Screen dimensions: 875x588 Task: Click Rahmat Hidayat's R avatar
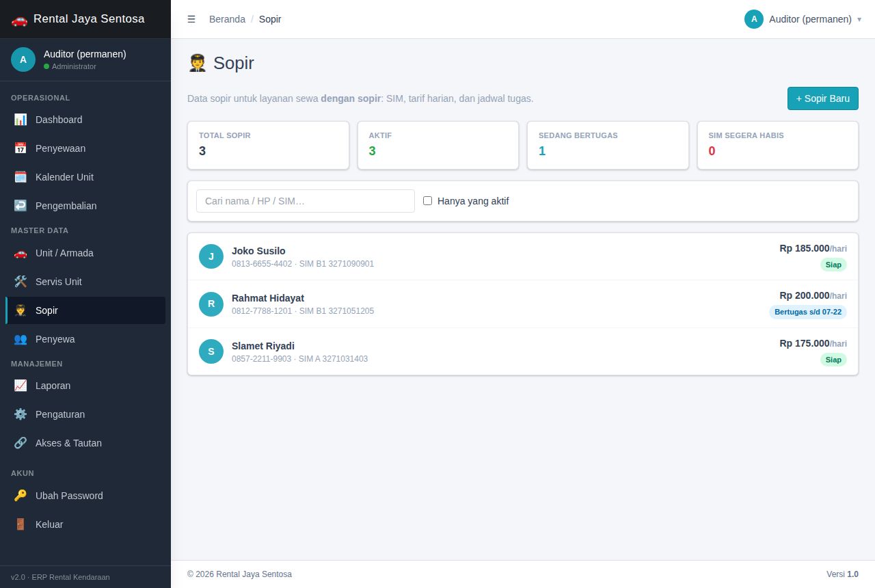click(211, 304)
